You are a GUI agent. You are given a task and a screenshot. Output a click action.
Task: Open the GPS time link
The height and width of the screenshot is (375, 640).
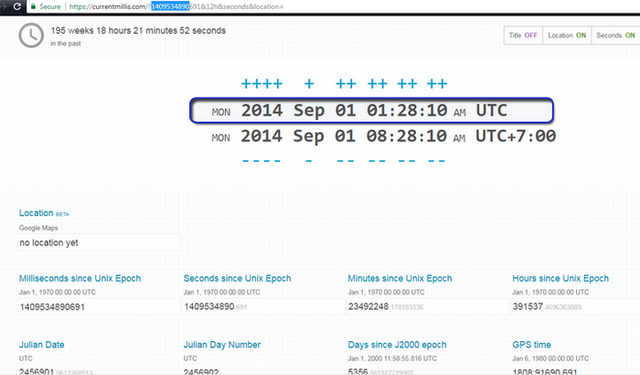click(531, 345)
